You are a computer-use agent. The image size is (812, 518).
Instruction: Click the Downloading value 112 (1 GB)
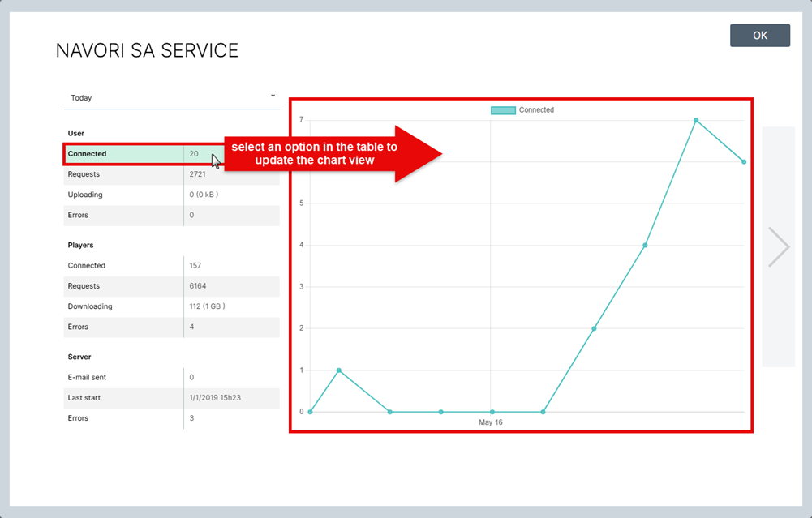[207, 306]
